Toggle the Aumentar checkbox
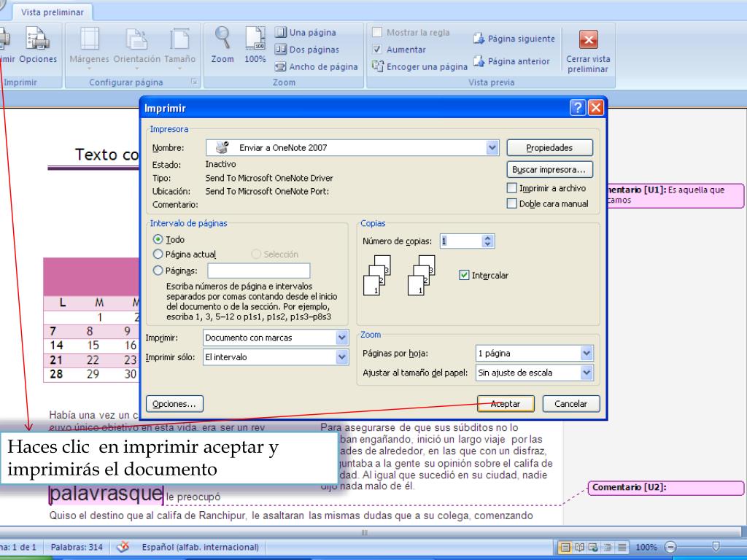747x560 pixels. click(377, 49)
